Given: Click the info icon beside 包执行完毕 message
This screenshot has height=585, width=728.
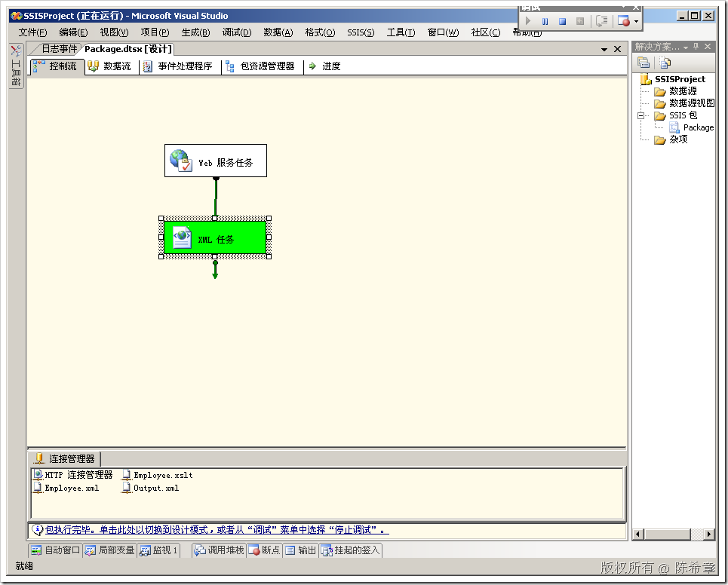Looking at the screenshot, I should [x=38, y=529].
